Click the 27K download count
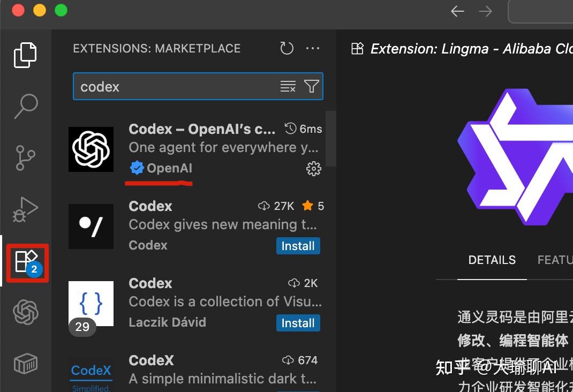Viewport: 573px width, 392px height. coord(276,206)
